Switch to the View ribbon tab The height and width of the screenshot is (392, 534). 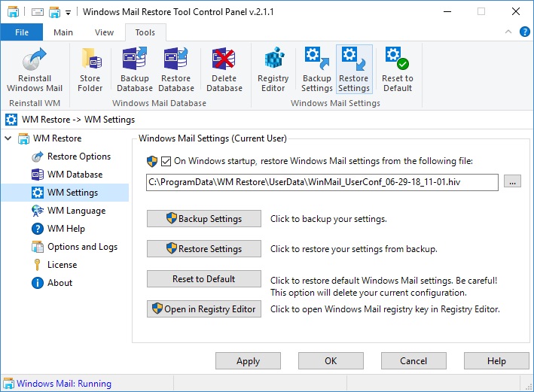point(104,32)
